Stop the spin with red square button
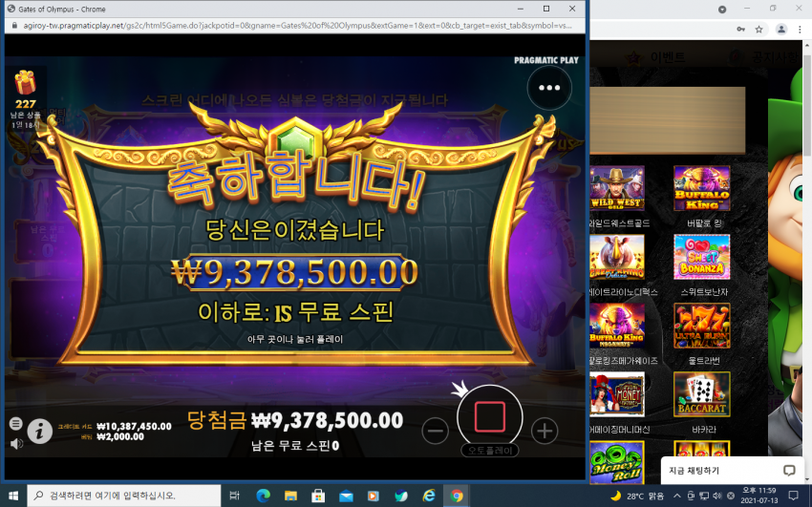 (490, 417)
